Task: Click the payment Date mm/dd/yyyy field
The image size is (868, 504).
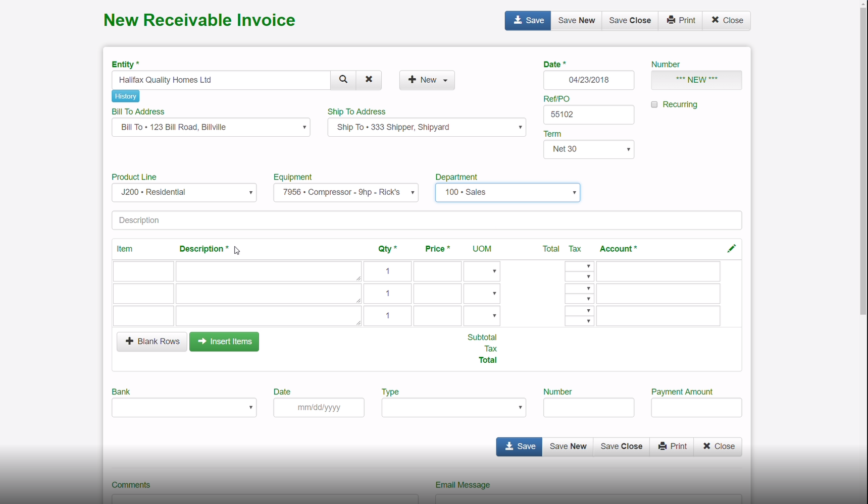Action: point(319,408)
